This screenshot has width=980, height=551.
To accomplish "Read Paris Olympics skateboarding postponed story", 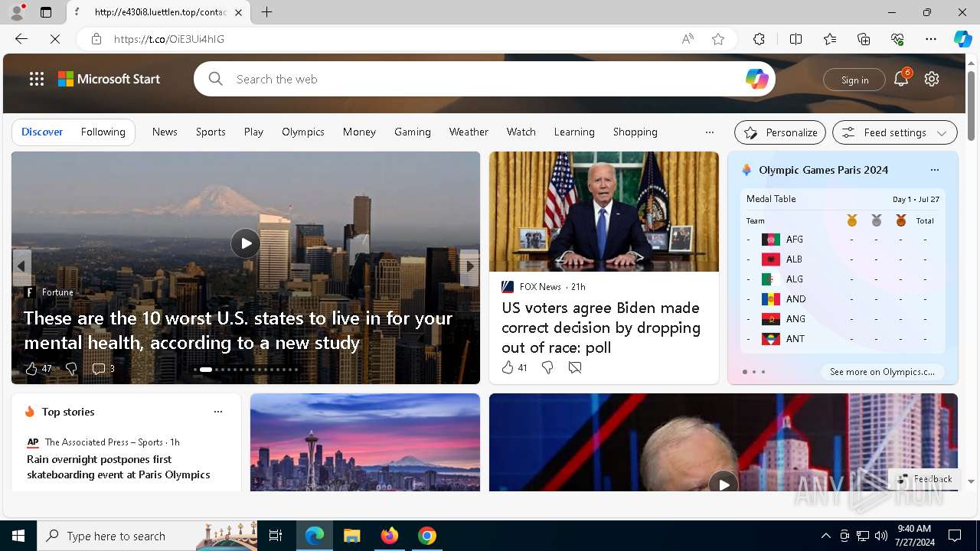I will (x=119, y=467).
